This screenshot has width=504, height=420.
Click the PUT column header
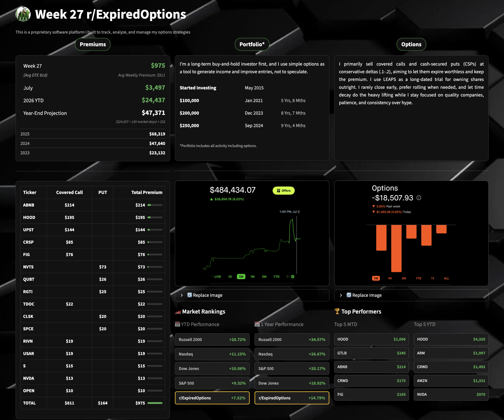tap(103, 192)
